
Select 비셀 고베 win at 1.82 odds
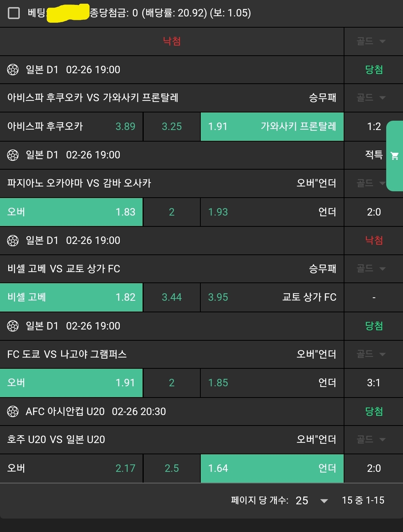[71, 297]
